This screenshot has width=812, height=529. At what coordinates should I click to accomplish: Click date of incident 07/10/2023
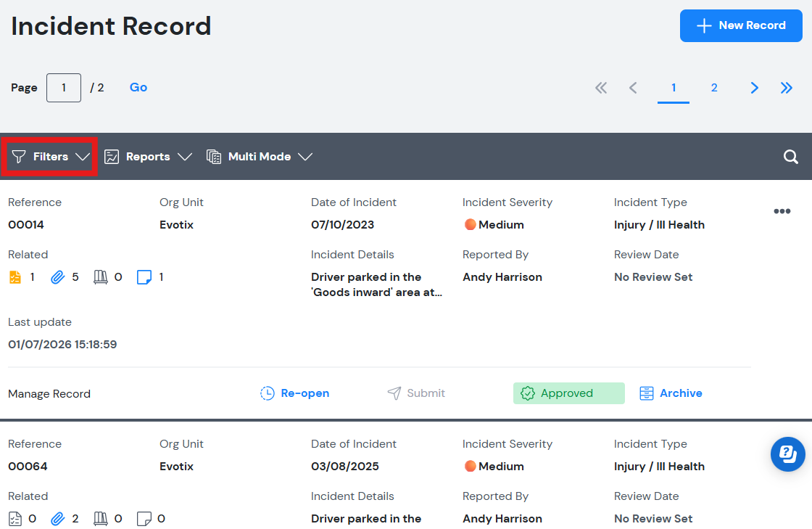(342, 225)
